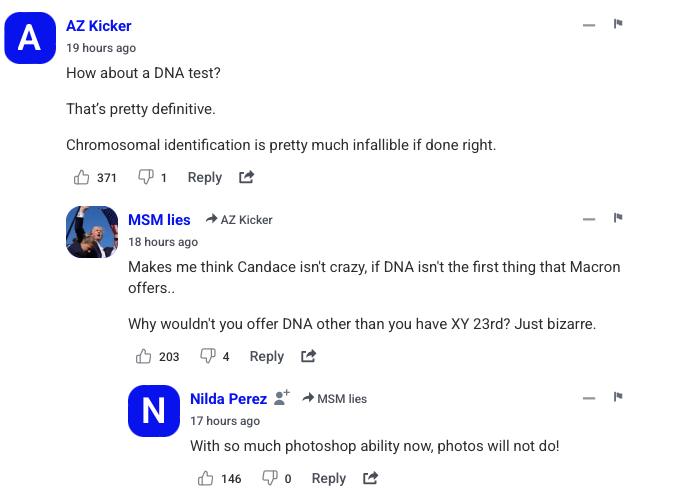Follow Nilda Perez via add-user icon
The width and height of the screenshot is (686, 497).
coord(281,397)
